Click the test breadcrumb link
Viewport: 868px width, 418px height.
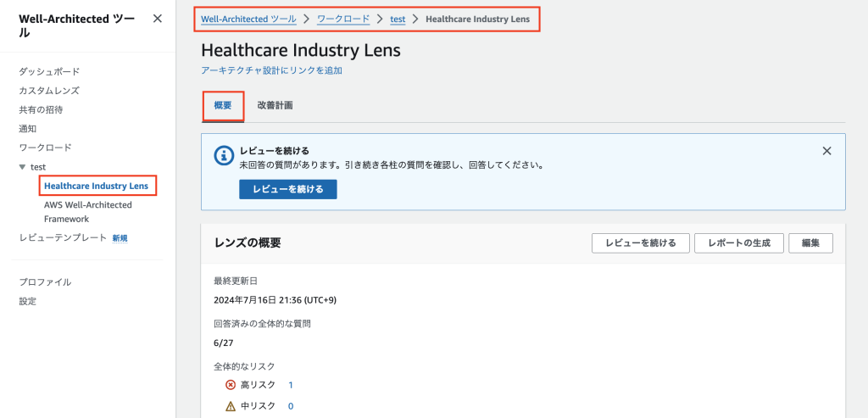click(398, 19)
